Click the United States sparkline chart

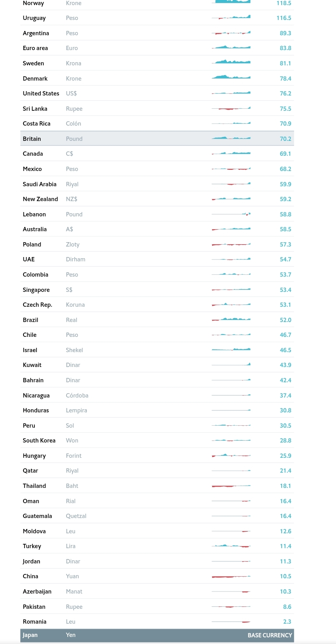click(x=231, y=93)
